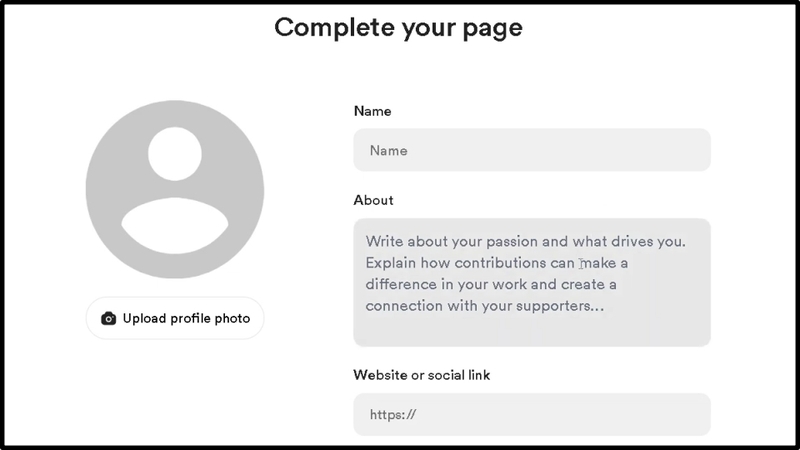This screenshot has height=450, width=800.
Task: Click "Explain how contributions can make a" placeholder line
Action: (496, 263)
